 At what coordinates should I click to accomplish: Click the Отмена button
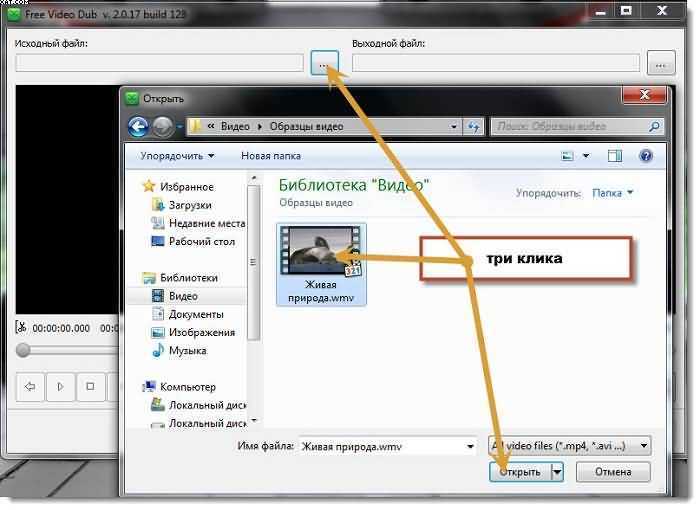[613, 472]
